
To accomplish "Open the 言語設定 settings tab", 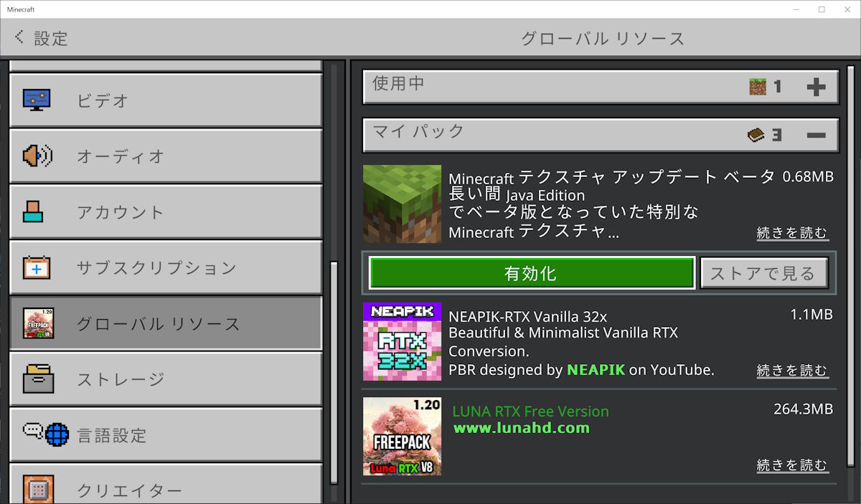I will 166,435.
